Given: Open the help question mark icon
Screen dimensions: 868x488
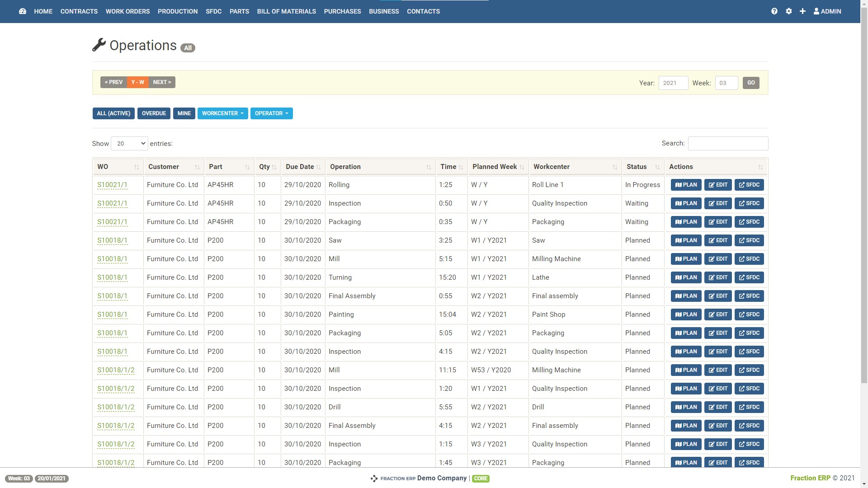Looking at the screenshot, I should pyautogui.click(x=774, y=11).
